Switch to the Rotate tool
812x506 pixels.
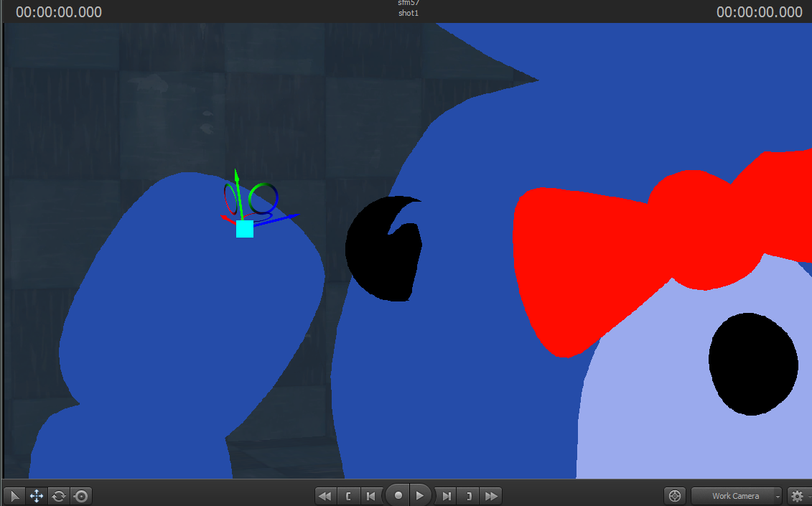(59, 496)
